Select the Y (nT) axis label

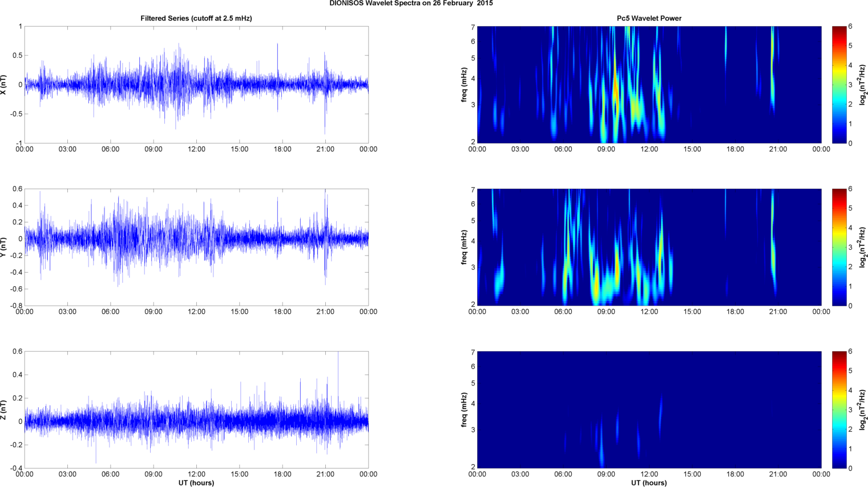(4, 247)
